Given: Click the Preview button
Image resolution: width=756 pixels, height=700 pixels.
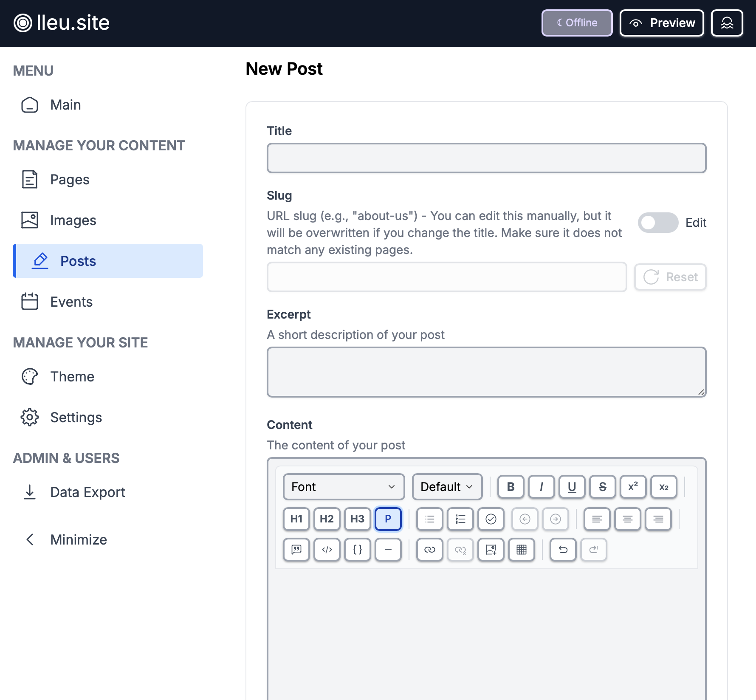Looking at the screenshot, I should click(662, 23).
